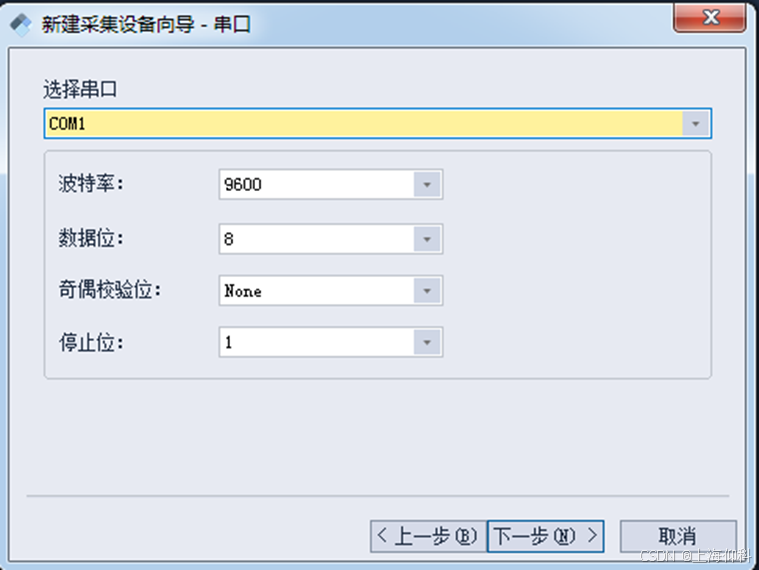This screenshot has width=759, height=570.
Task: Go back with the 上一步 button
Action: pos(426,536)
